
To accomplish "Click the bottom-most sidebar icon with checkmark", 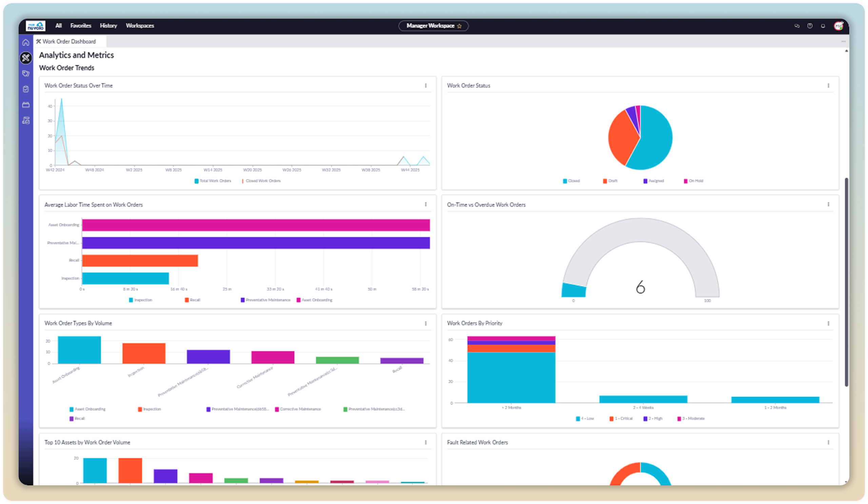I will pos(26,120).
